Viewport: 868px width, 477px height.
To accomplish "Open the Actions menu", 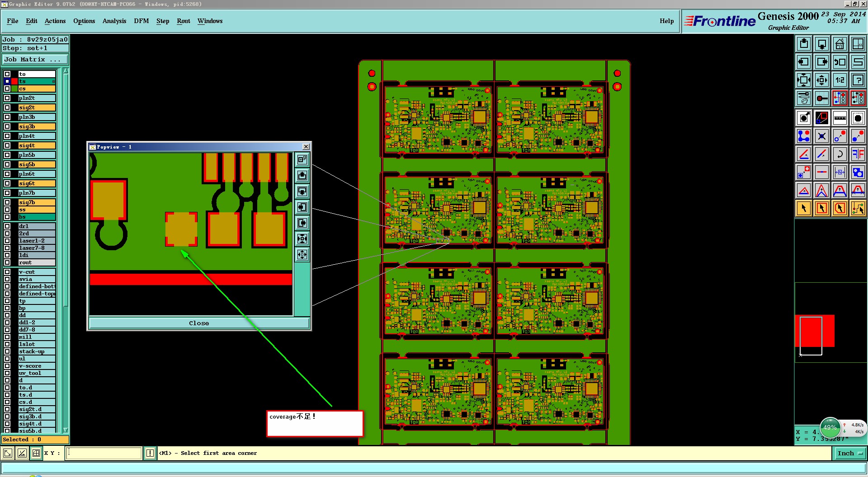I will click(x=55, y=21).
